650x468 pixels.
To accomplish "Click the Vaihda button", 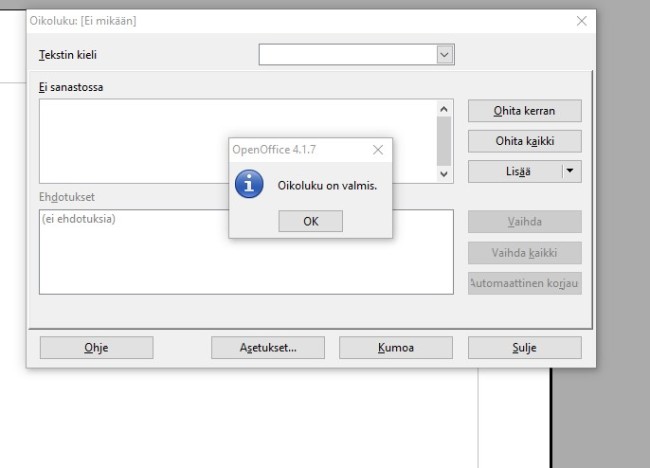I will coord(524,221).
